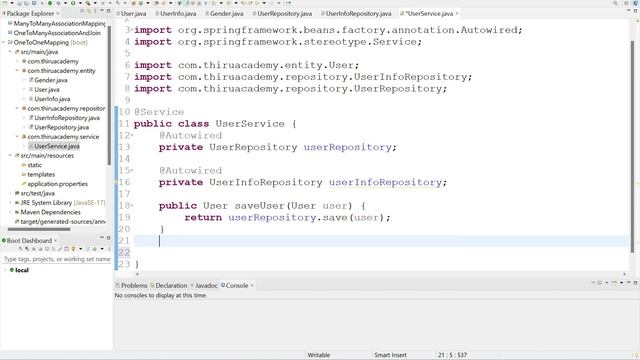640x360 pixels.
Task: Click the green arrow icon in Boot Dashboard toolbar
Action: 94,249
